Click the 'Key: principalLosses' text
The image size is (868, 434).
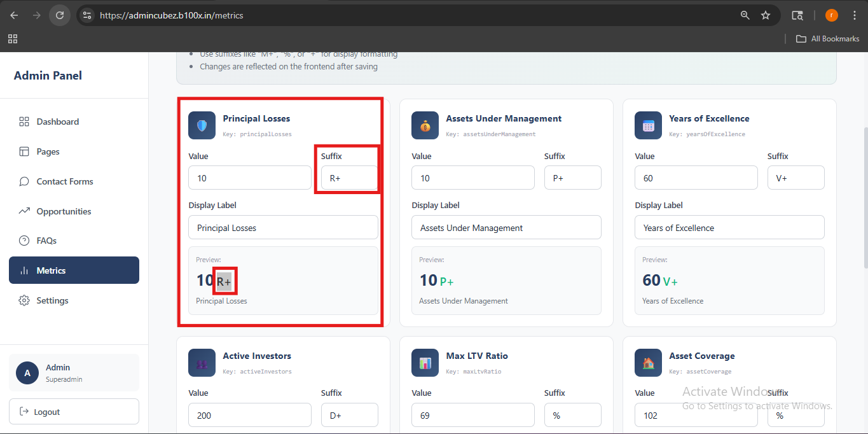[x=257, y=134]
